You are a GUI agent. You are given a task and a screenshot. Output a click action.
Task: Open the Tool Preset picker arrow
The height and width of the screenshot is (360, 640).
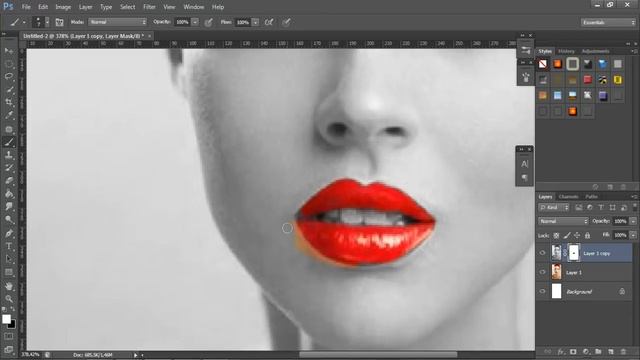click(24, 22)
